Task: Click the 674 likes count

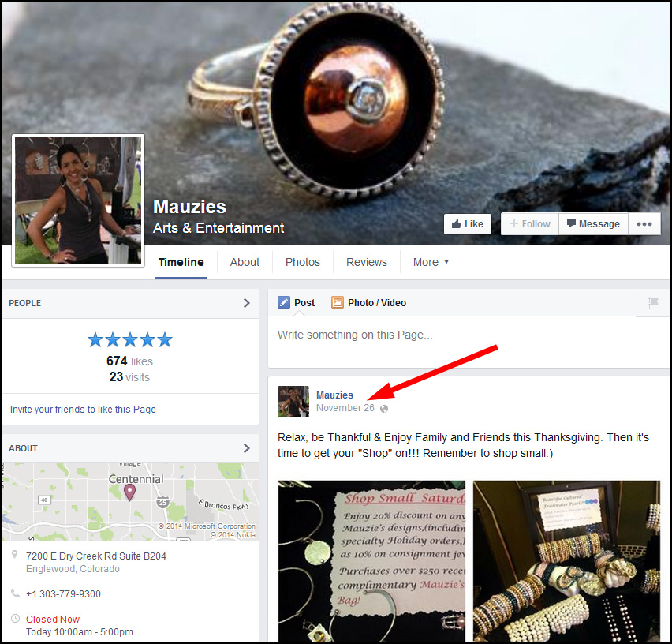Action: pyautogui.click(x=129, y=361)
